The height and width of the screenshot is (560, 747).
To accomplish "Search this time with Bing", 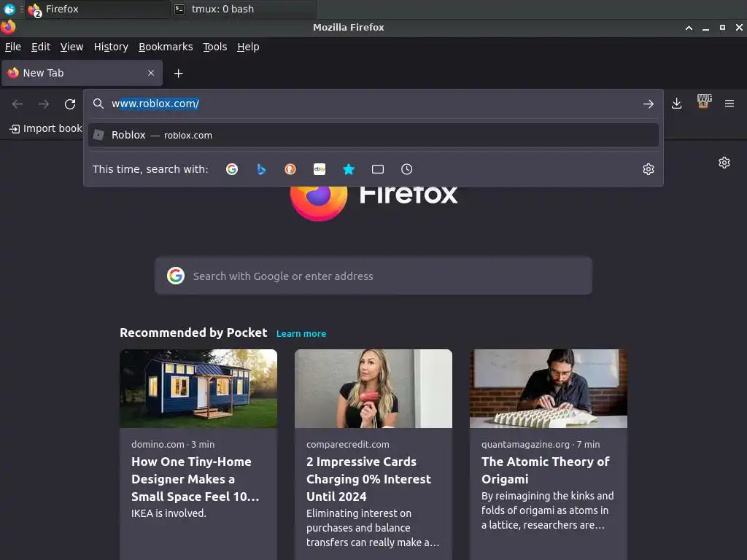I will pyautogui.click(x=261, y=169).
